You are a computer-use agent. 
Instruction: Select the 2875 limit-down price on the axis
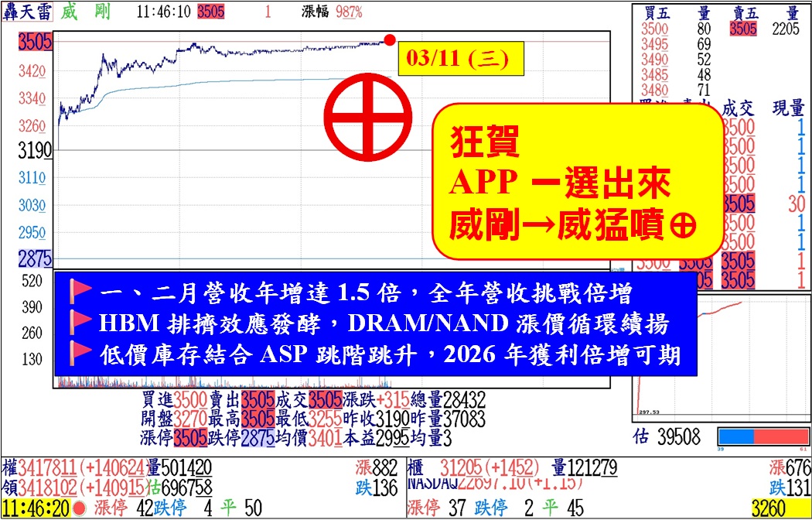point(36,258)
